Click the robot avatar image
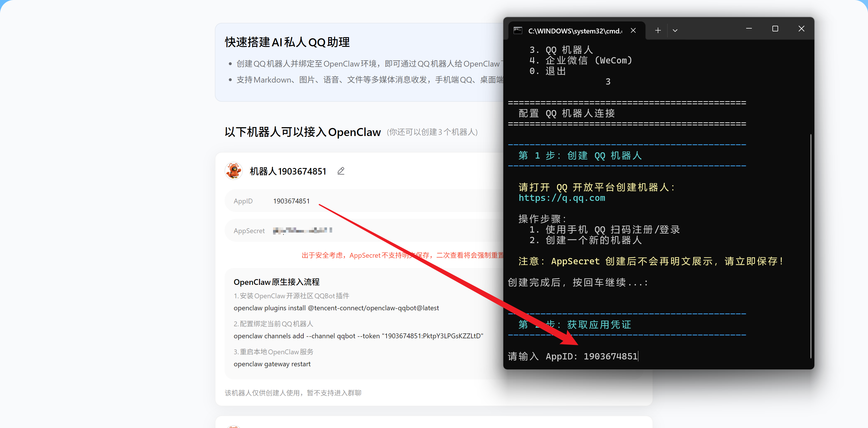This screenshot has width=868, height=428. click(x=233, y=171)
